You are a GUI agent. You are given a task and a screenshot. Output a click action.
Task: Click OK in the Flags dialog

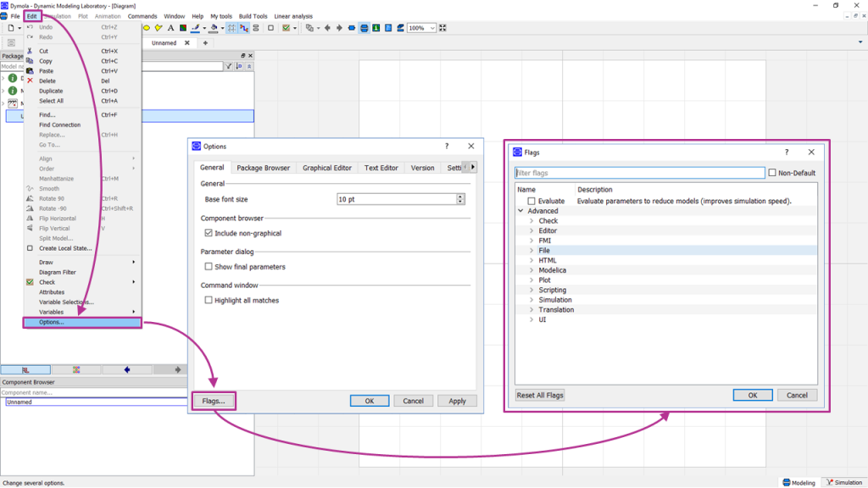coord(753,395)
